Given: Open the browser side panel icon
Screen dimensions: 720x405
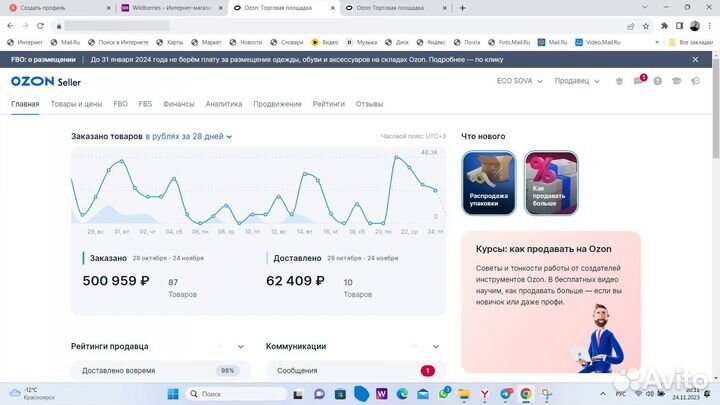Looking at the screenshot, I should [680, 26].
